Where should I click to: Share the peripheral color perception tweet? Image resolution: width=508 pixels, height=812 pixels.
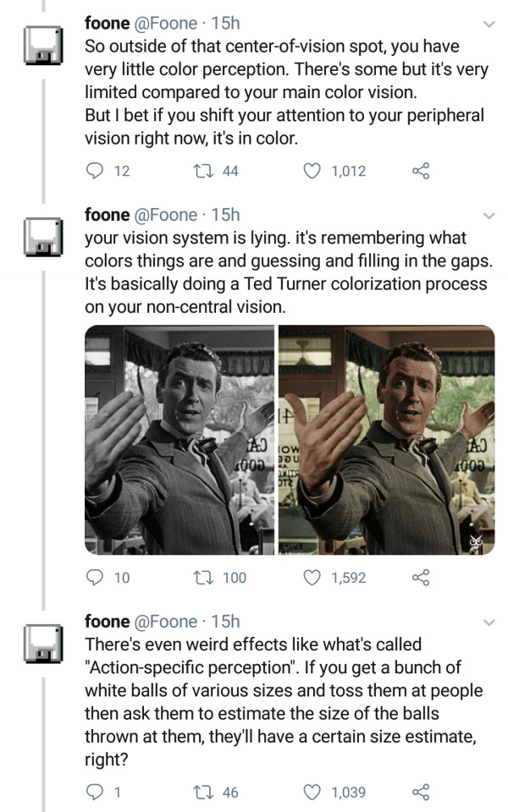421,171
